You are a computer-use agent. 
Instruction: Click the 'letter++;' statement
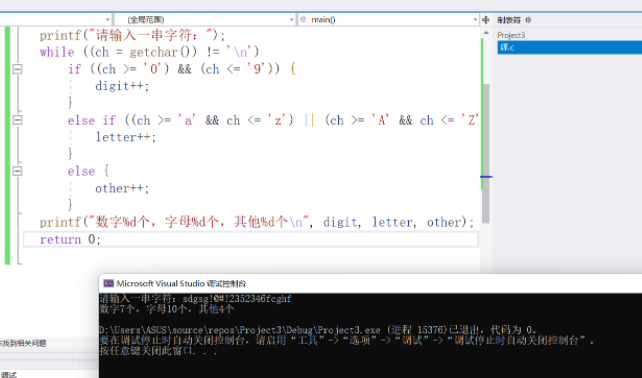coord(126,137)
